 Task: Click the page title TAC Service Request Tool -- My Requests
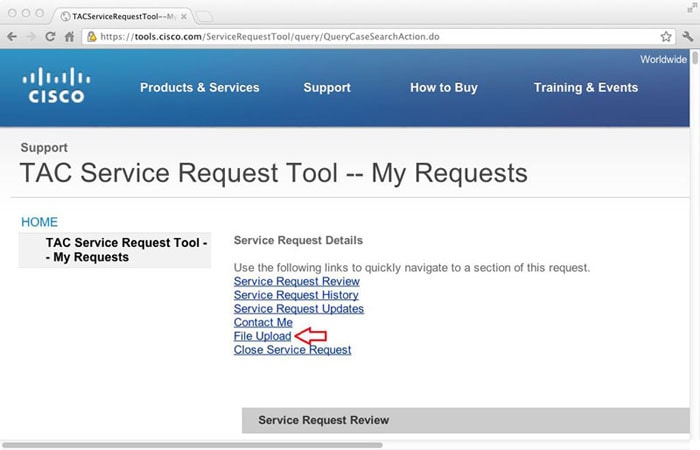tap(274, 173)
